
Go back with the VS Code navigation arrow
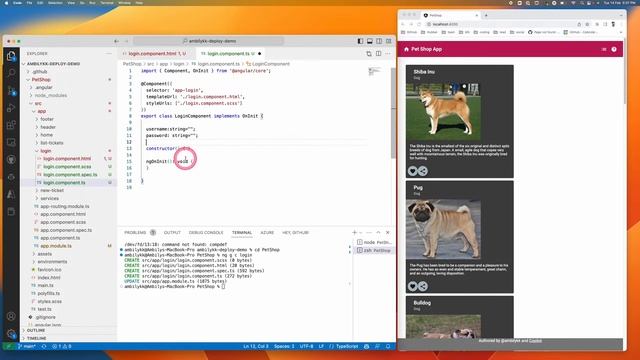tap(116, 41)
